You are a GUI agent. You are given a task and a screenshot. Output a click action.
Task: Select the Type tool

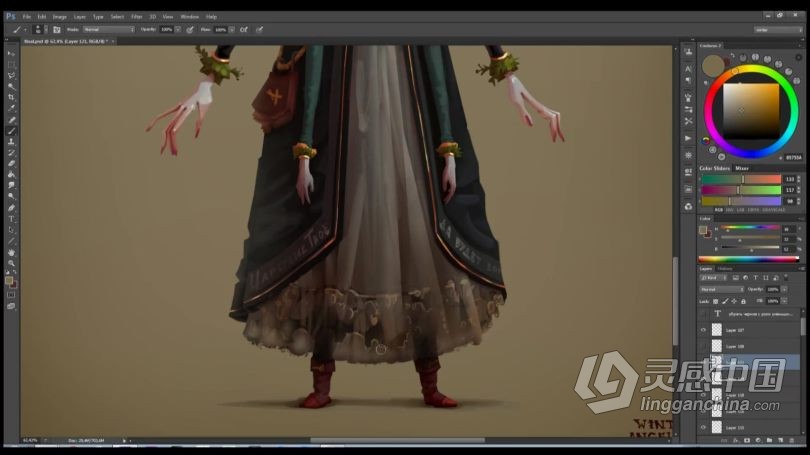point(11,219)
